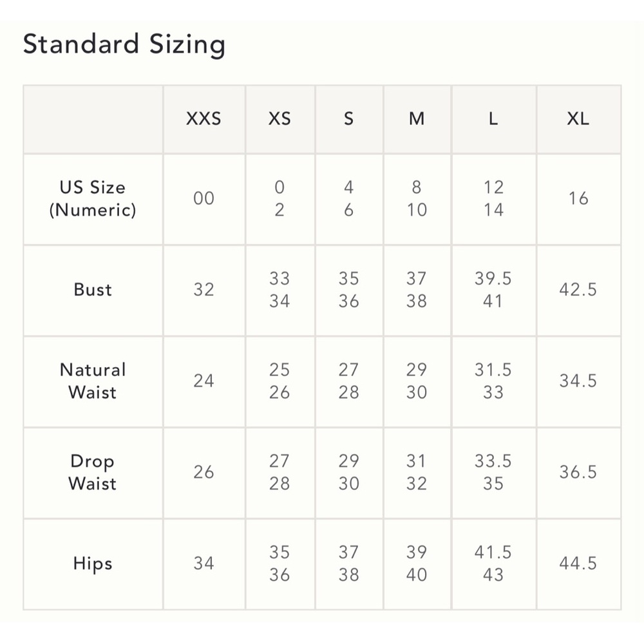This screenshot has width=644, height=644.
Task: Select the XXS column header
Action: [204, 119]
